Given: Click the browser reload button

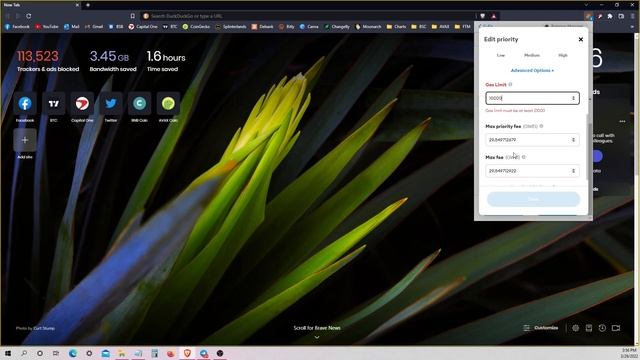Looking at the screenshot, I should point(29,16).
